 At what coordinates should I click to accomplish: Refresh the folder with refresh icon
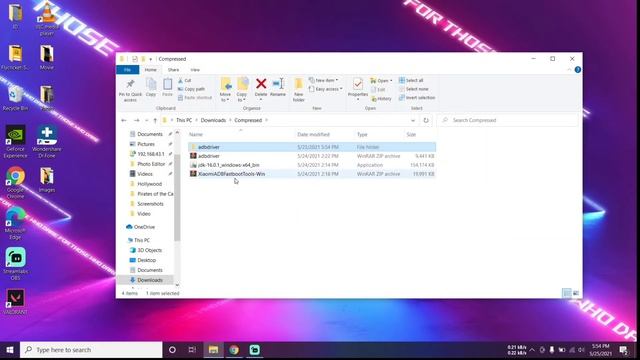coord(426,120)
